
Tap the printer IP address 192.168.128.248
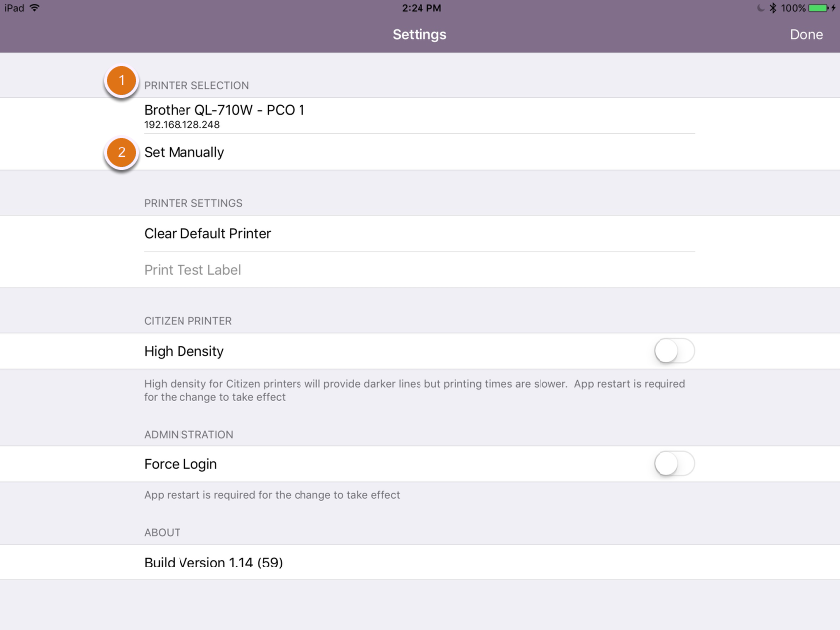181,125
